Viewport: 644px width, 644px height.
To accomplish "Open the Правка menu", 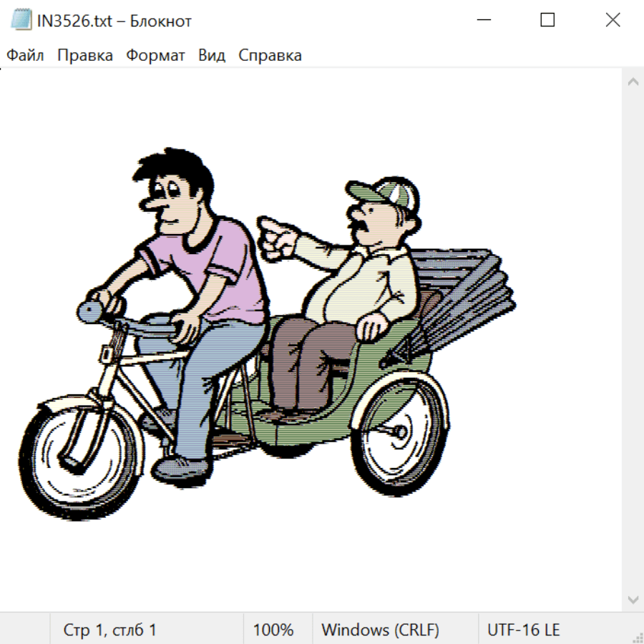I will point(85,56).
